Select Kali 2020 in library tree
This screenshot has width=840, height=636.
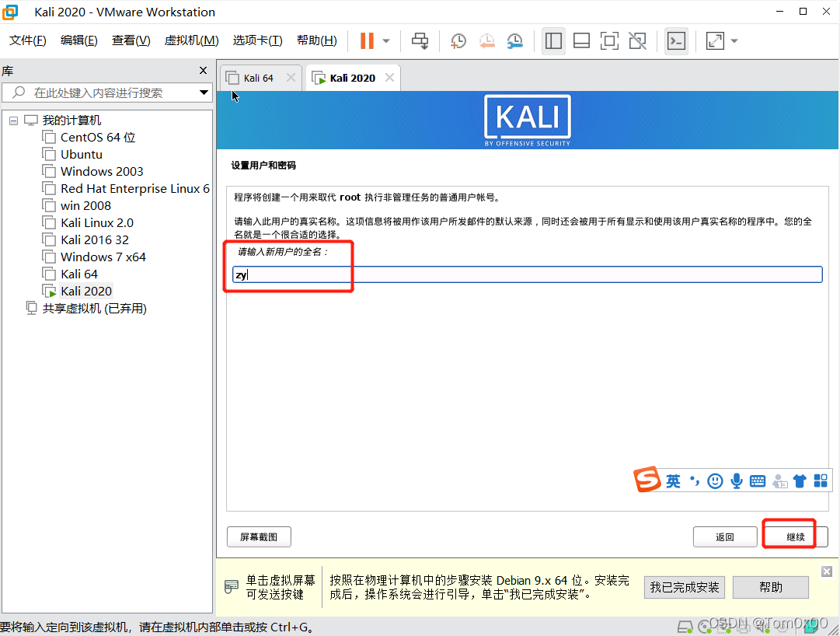tap(86, 292)
